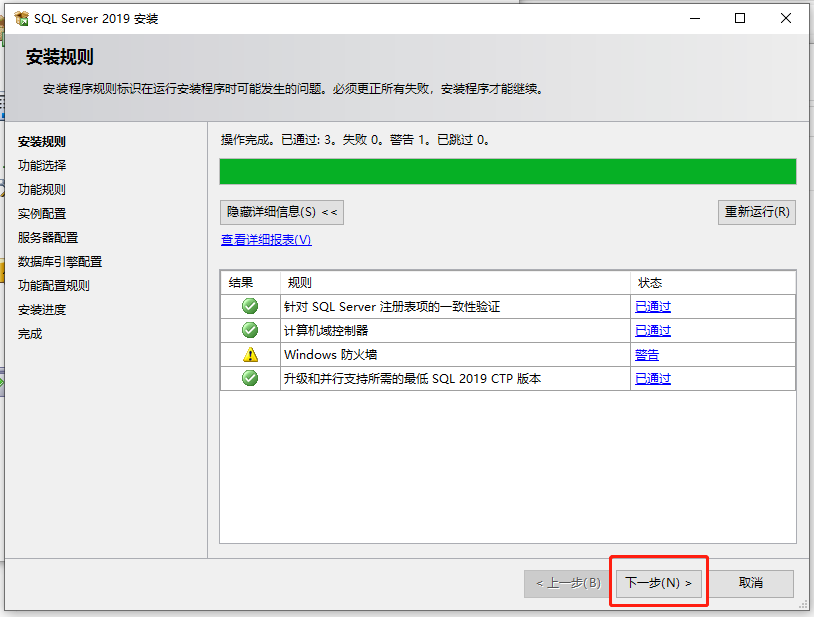Image resolution: width=814 pixels, height=617 pixels.
Task: Select 功能规则 step in the sidebar
Action: pos(42,189)
